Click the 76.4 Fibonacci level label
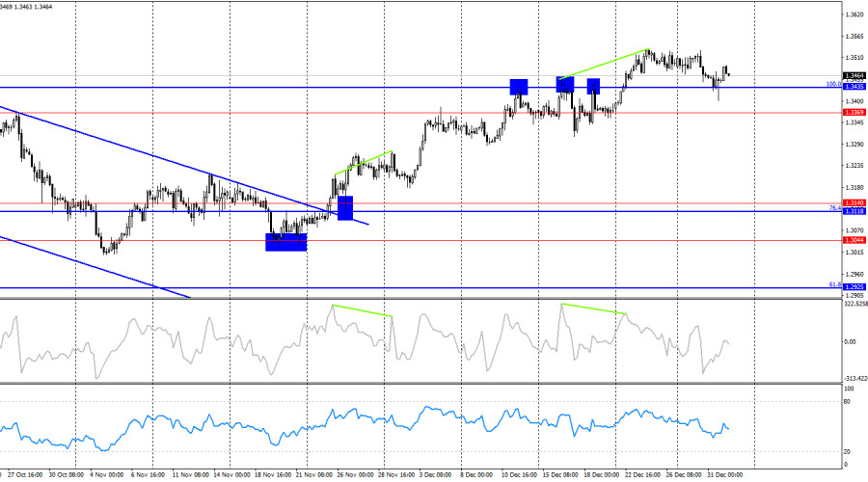868x482 pixels. pos(833,207)
